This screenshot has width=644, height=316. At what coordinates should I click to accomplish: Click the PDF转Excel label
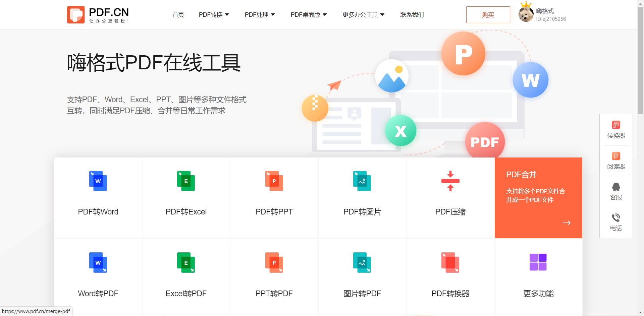[x=186, y=212]
